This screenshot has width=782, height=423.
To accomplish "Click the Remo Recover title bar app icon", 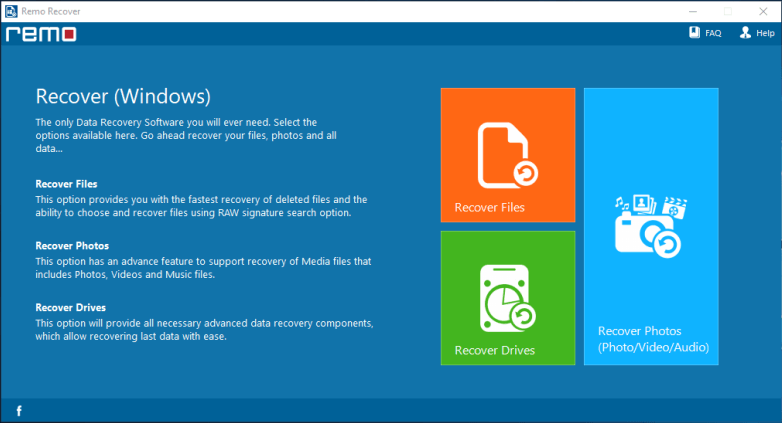I will (11, 10).
